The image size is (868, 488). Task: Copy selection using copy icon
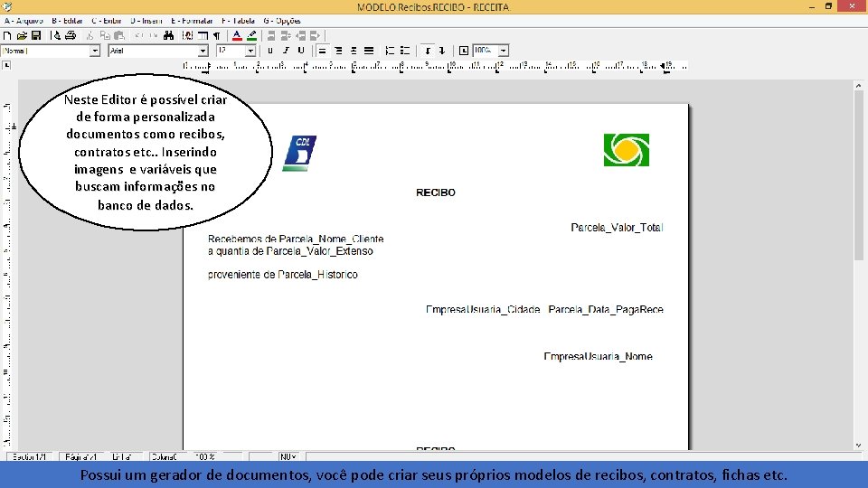(105, 35)
